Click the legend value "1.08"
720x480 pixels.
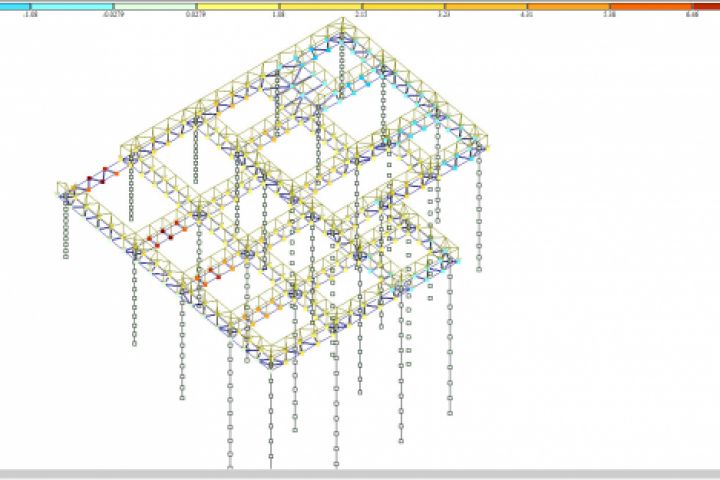click(x=278, y=14)
